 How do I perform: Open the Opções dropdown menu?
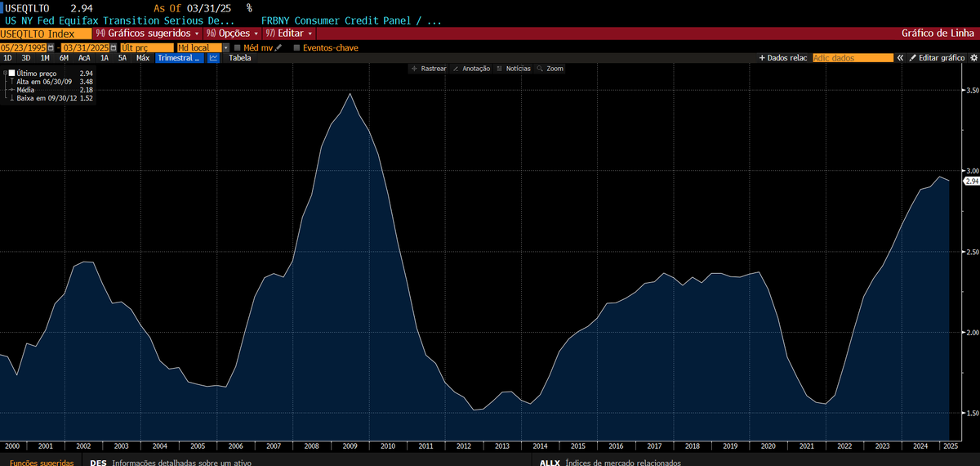233,34
